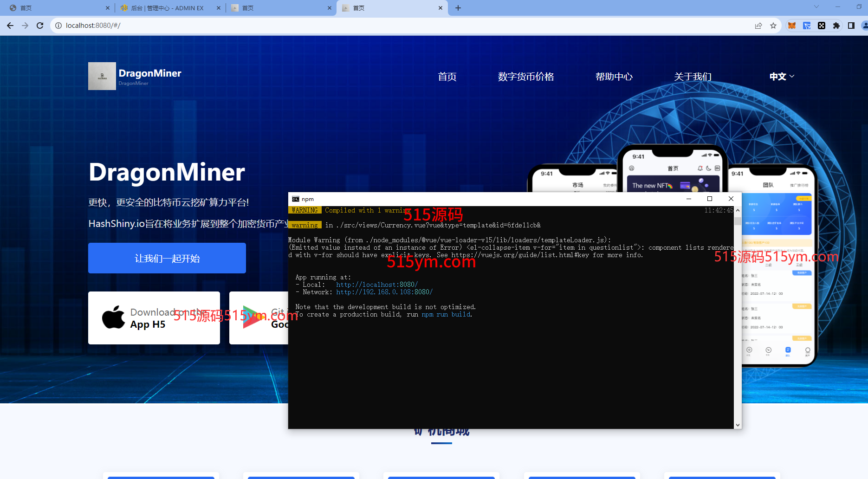The image size is (868, 479).
Task: Click the Extensions puzzle piece icon
Action: pyautogui.click(x=836, y=26)
